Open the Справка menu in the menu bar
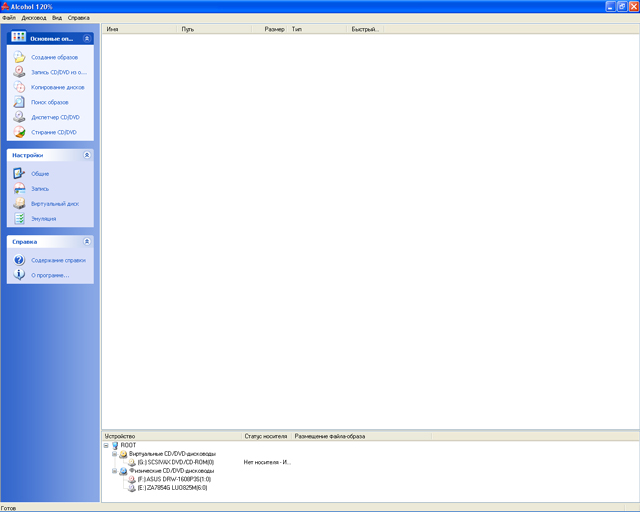 pyautogui.click(x=78, y=18)
